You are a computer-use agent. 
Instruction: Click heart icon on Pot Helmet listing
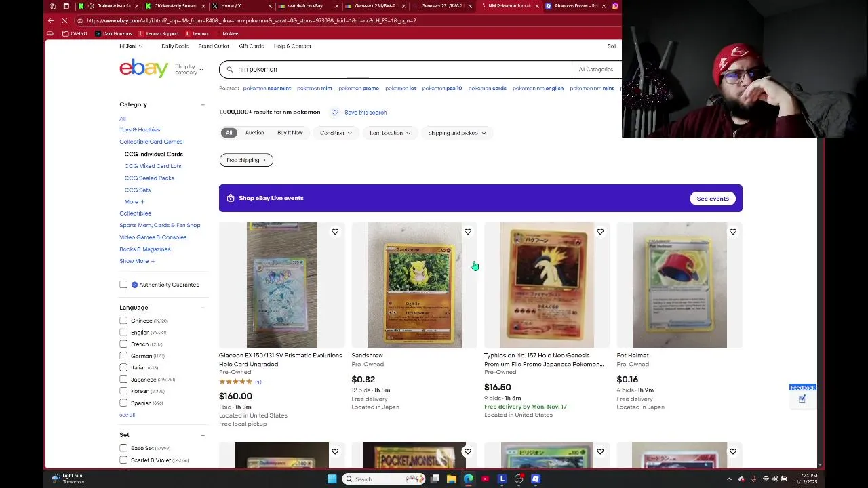pos(732,232)
